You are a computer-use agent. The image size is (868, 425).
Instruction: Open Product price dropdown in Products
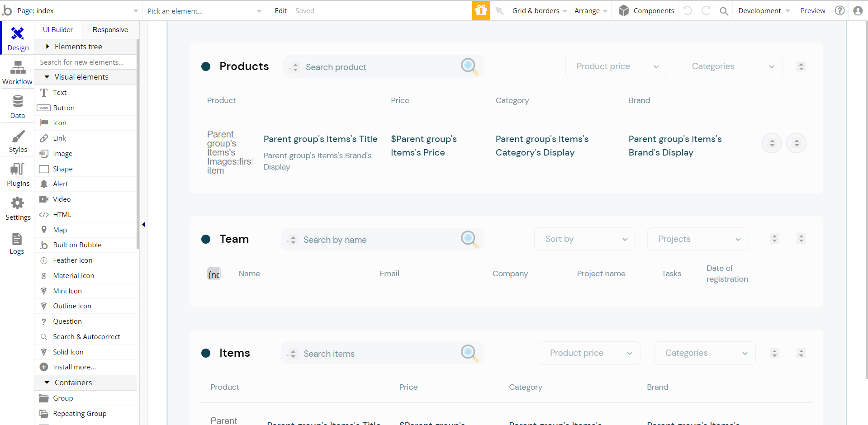[616, 66]
